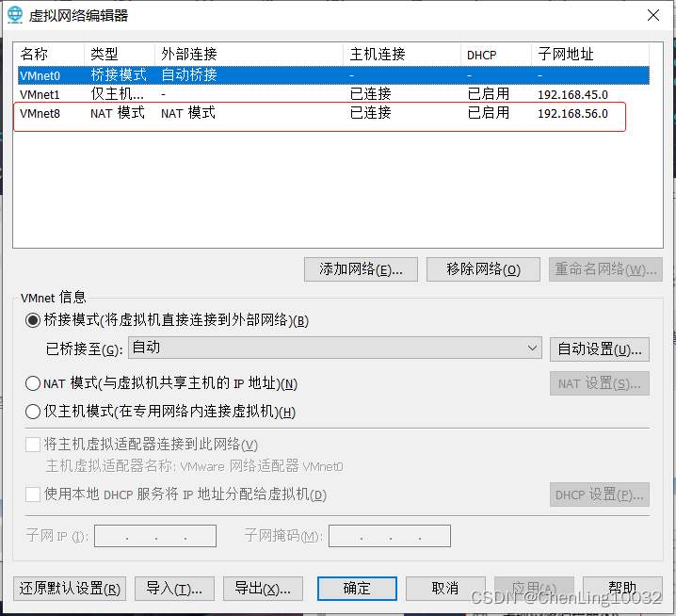The height and width of the screenshot is (616, 676).
Task: Click the 取消 button
Action: pos(445,589)
